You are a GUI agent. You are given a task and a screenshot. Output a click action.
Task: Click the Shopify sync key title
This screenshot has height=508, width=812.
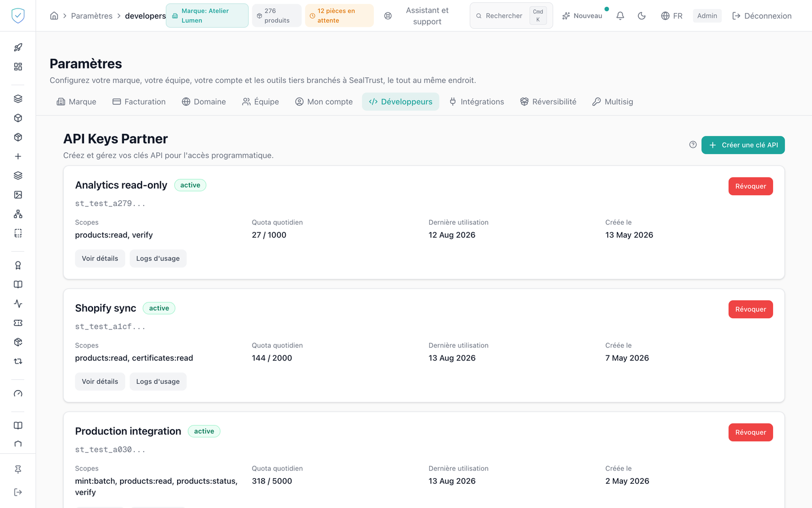coord(105,308)
